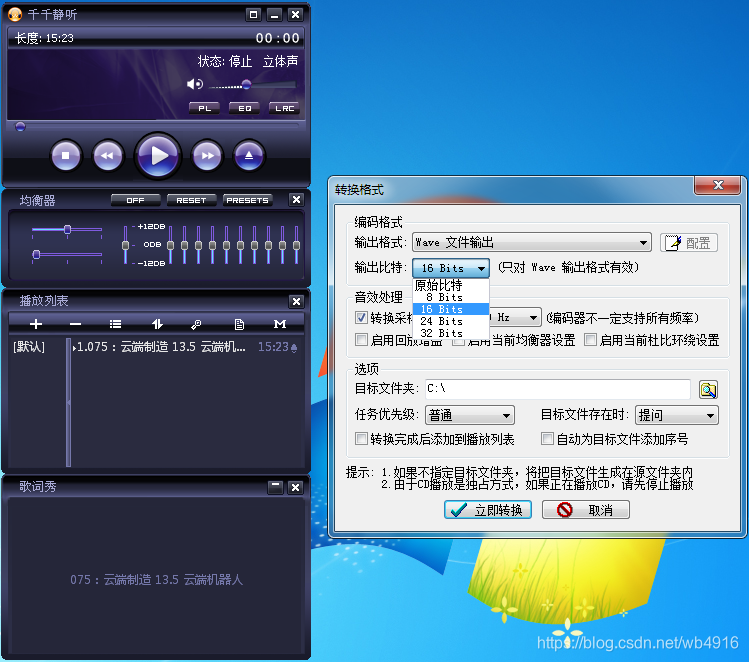Select the [默认] default playlist
Screen dimensions: 749x662
tap(29, 347)
